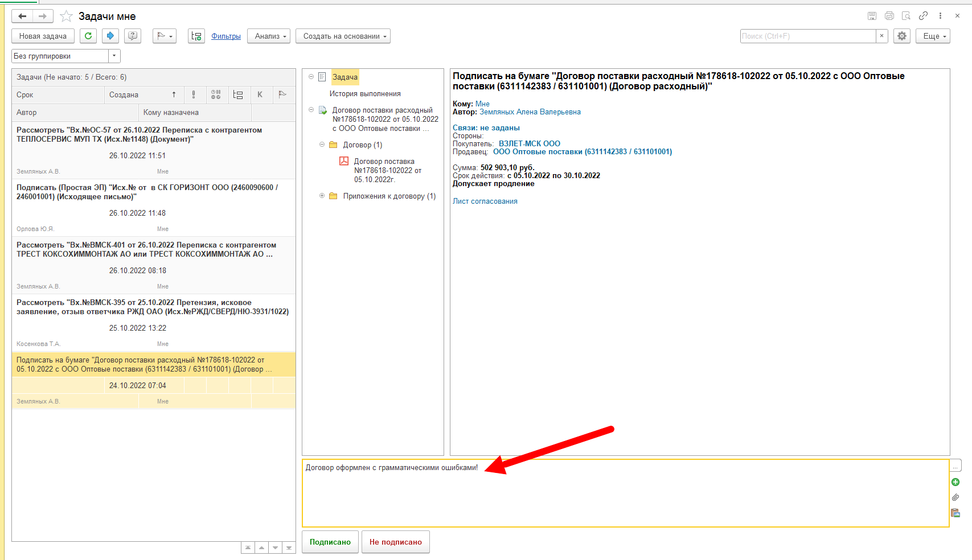
Task: Click the print icon in top right
Action: coord(889,16)
